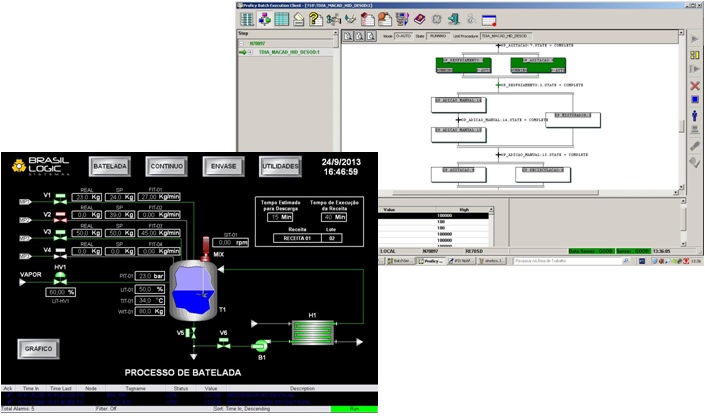Screen dimensions: 705x416
Task: Click the red X abort batch icon
Action: pos(694,86)
